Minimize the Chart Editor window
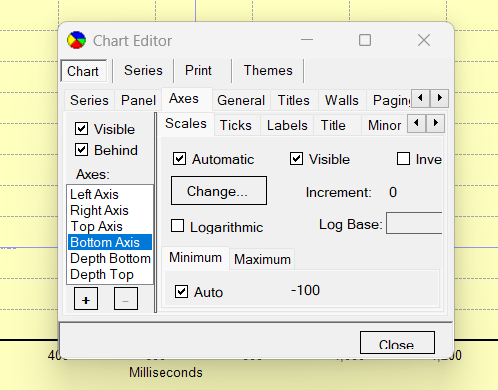Image resolution: width=498 pixels, height=390 pixels. point(307,40)
